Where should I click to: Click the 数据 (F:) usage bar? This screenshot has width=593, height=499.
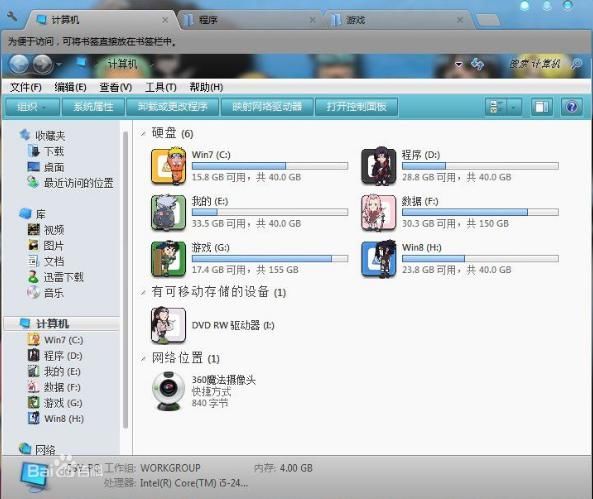tap(480, 212)
